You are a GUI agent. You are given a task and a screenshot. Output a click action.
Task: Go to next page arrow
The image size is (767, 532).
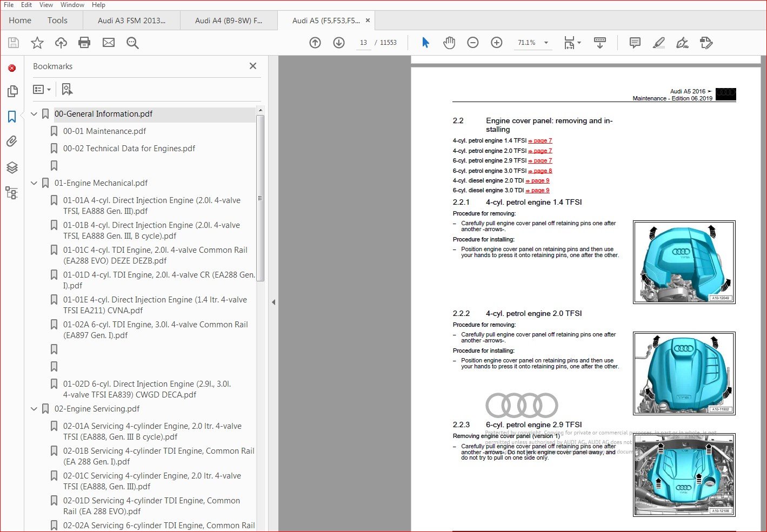coord(339,43)
